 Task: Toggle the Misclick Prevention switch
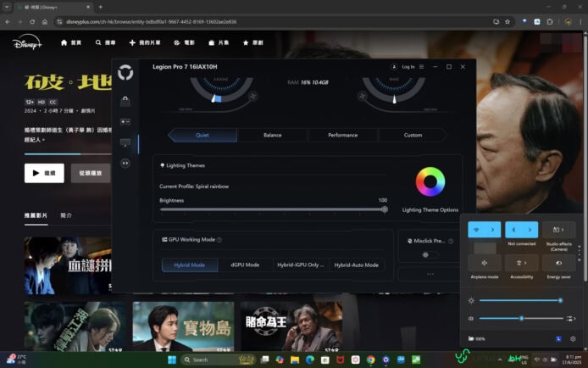tap(430, 255)
